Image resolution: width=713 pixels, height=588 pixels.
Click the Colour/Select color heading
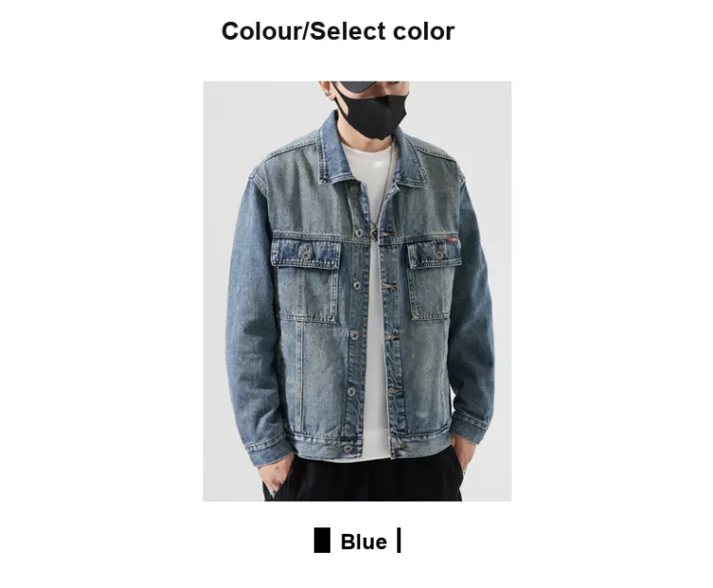pos(337,31)
